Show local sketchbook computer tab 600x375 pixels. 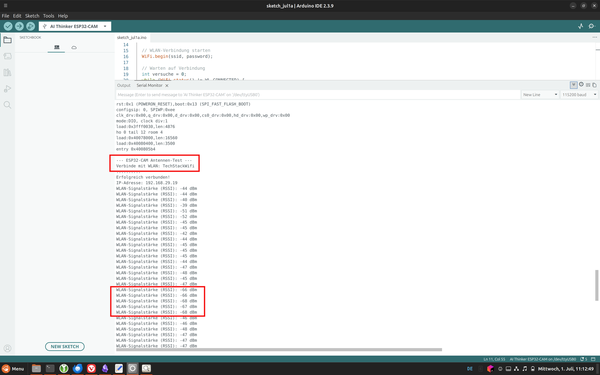pos(57,47)
